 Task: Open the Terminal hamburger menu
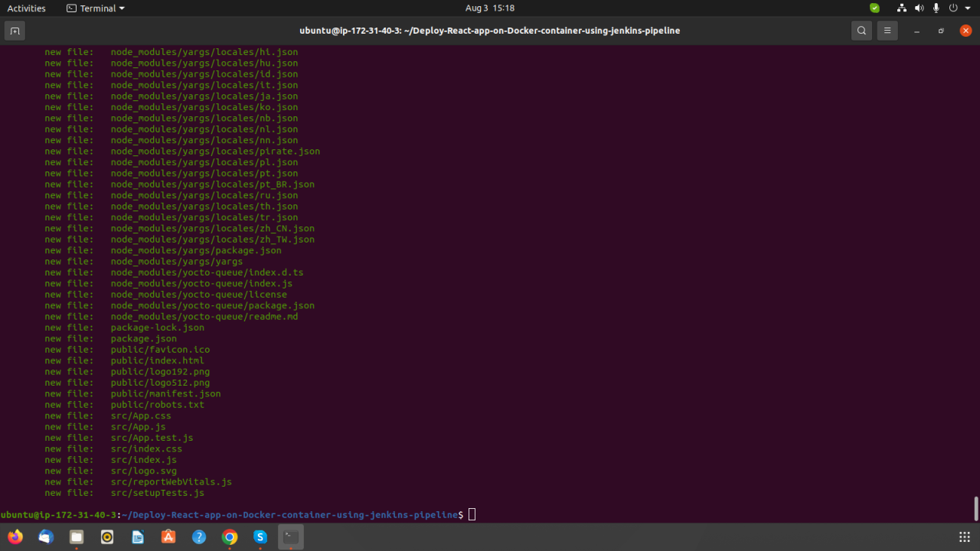point(887,31)
